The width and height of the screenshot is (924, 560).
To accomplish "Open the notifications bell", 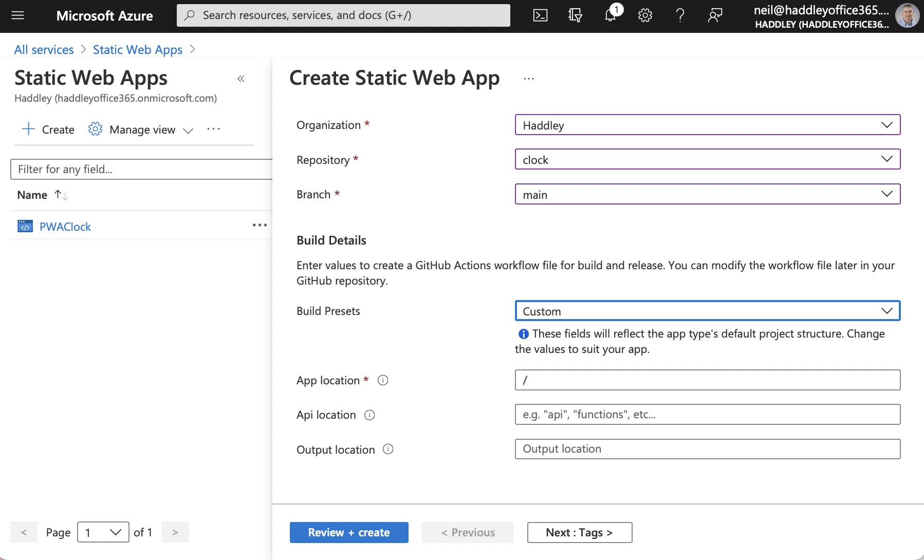I will [610, 15].
